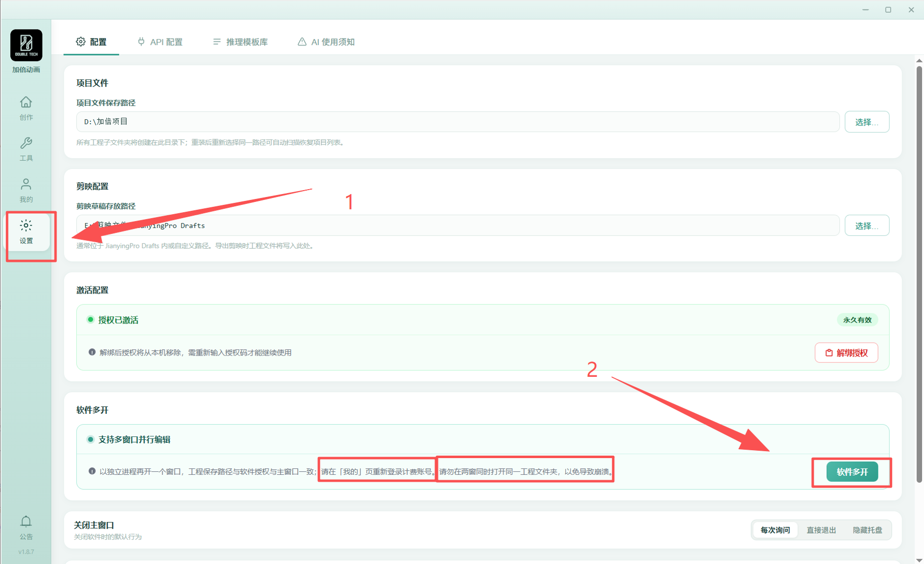Click the 激活配置 section heading
Image resolution: width=924 pixels, height=564 pixels.
[92, 290]
